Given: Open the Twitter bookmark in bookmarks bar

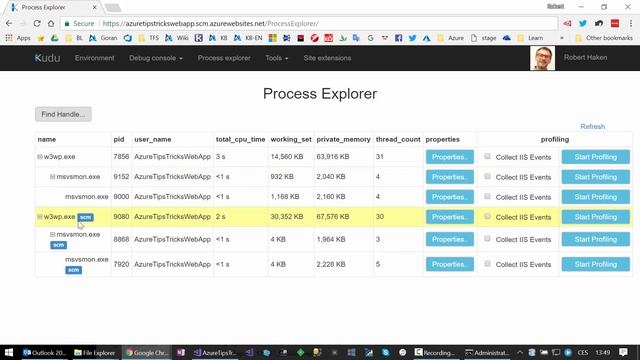Looking at the screenshot, I should [413, 38].
